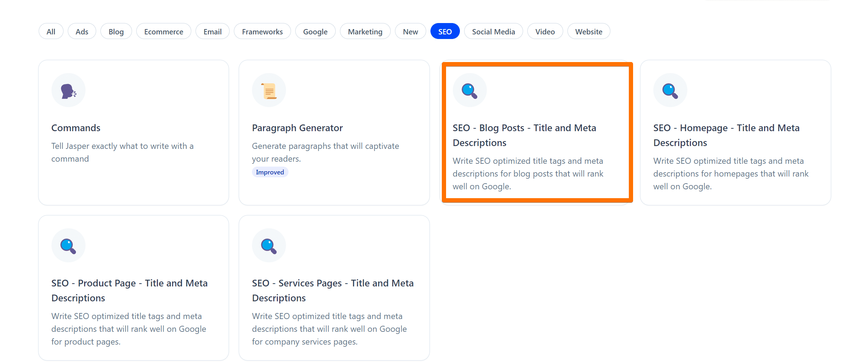Open the Commands template title
The width and height of the screenshot is (868, 363).
pos(76,128)
